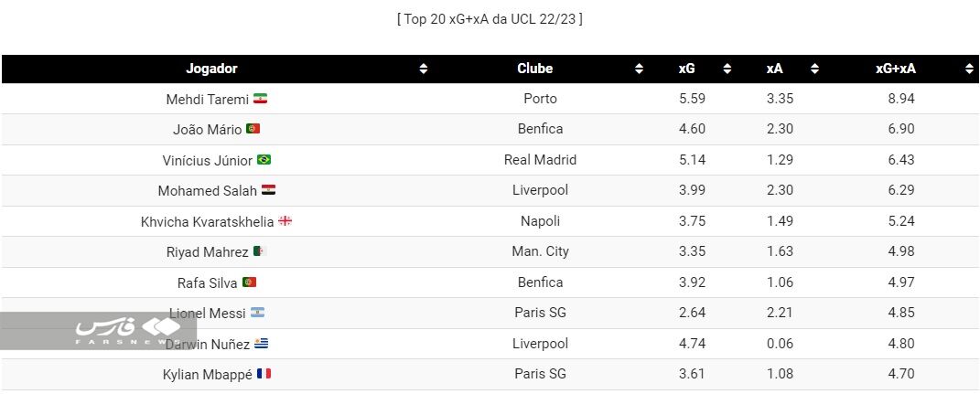The width and height of the screenshot is (980, 394).
Task: Click the sort arrows in xA column
Action: click(x=814, y=69)
